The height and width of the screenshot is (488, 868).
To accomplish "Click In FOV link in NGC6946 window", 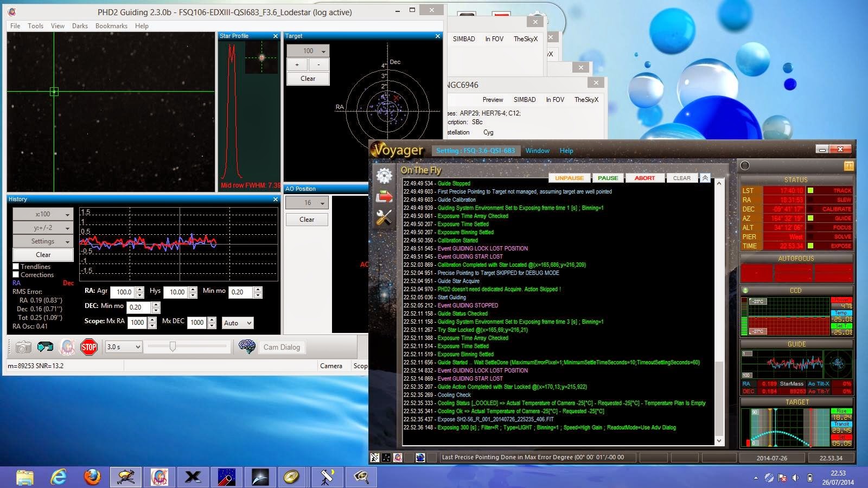I will (x=555, y=100).
